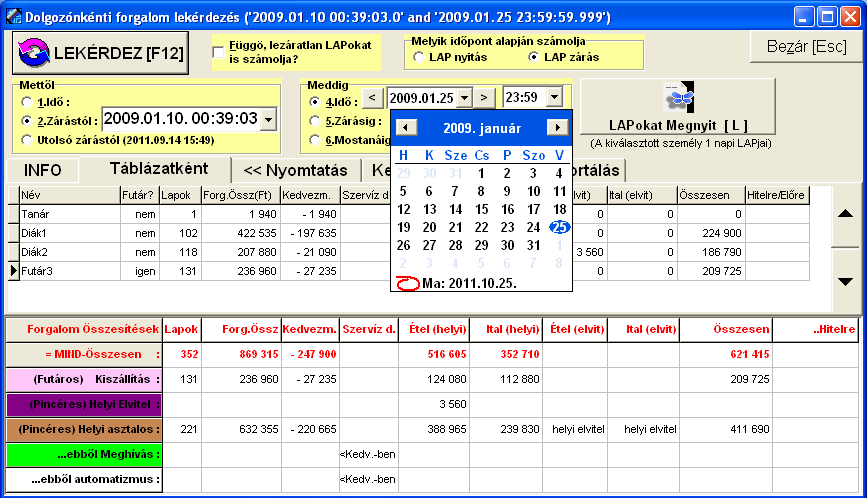Open the 2009.01.25 date dropdown arrow

coord(464,98)
